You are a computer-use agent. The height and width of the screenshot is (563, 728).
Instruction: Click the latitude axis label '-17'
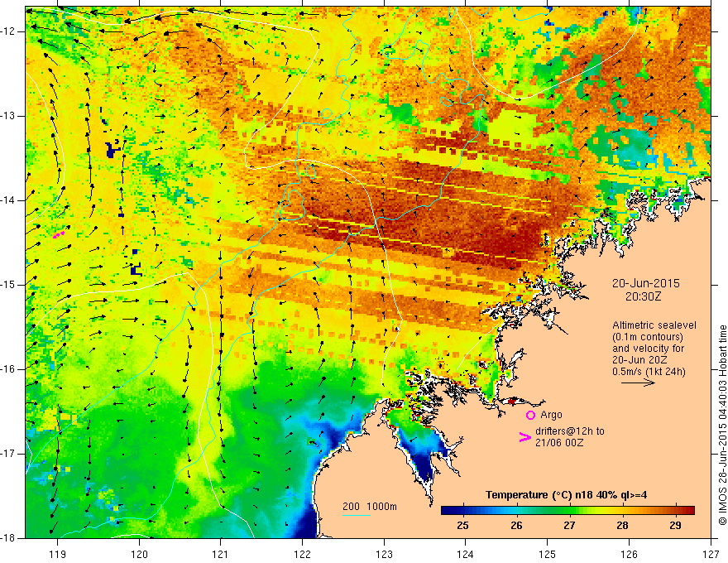tap(8, 454)
